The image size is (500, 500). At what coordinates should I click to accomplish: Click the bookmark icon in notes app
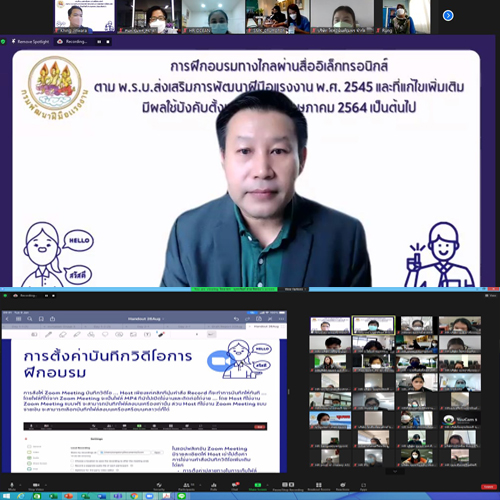click(x=41, y=319)
